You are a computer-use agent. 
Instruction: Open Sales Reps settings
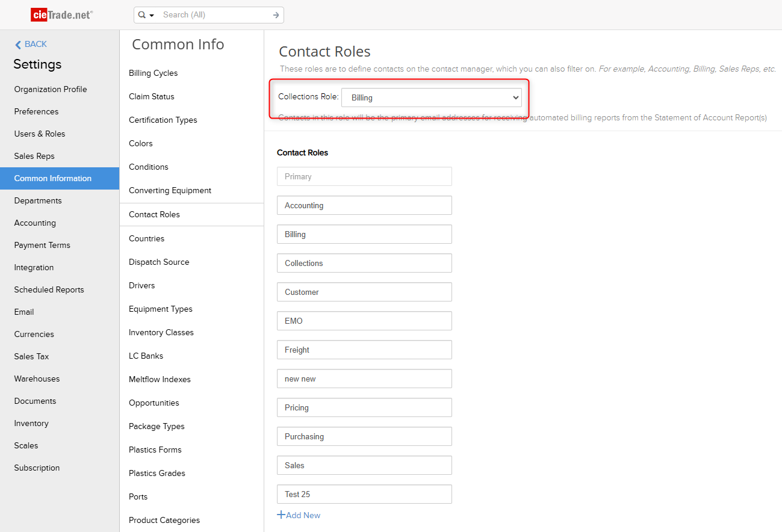coord(34,156)
